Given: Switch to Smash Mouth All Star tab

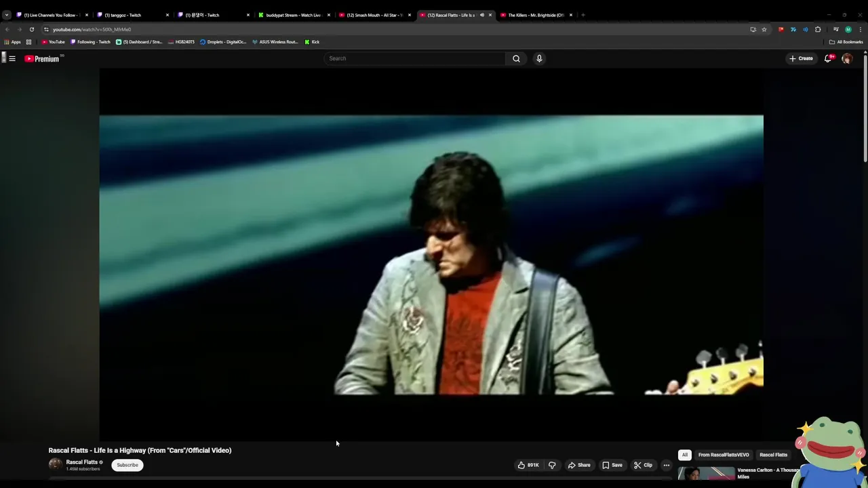Looking at the screenshot, I should pos(374,15).
